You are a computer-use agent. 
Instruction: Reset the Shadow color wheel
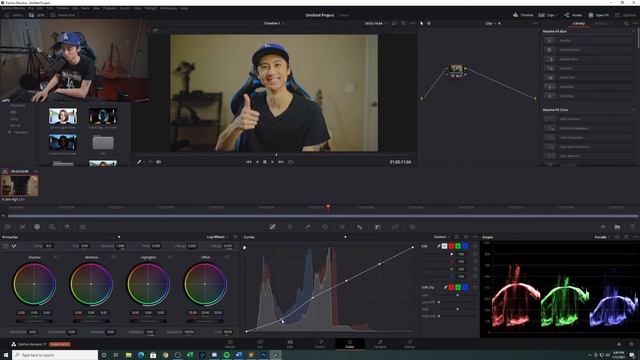click(x=56, y=257)
